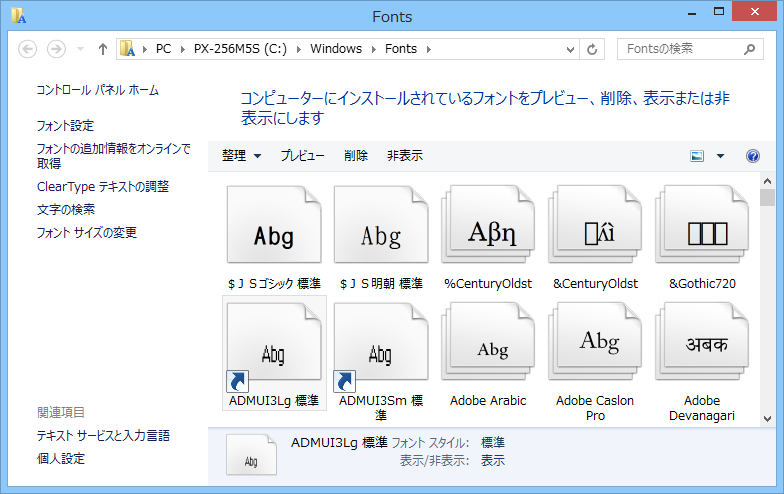The image size is (784, 494).
Task: Click the Fontsの検索 search field
Action: (690, 49)
